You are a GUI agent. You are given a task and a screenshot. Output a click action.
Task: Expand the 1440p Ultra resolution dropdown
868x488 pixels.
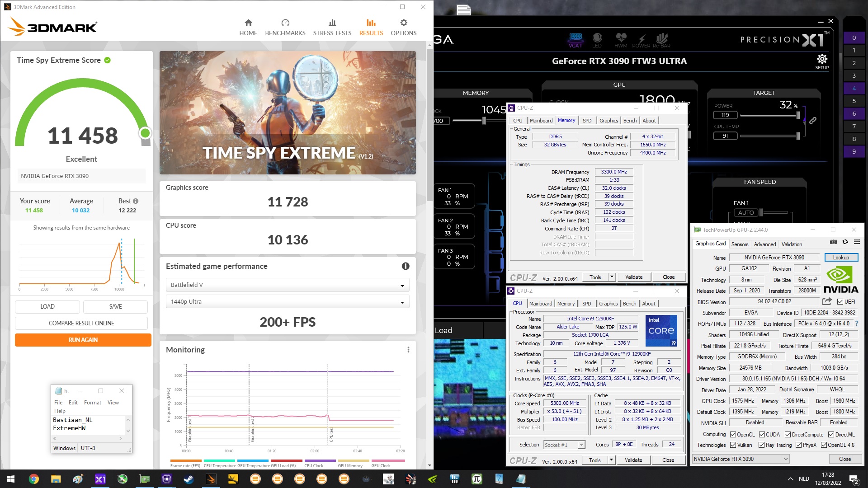[x=288, y=301]
